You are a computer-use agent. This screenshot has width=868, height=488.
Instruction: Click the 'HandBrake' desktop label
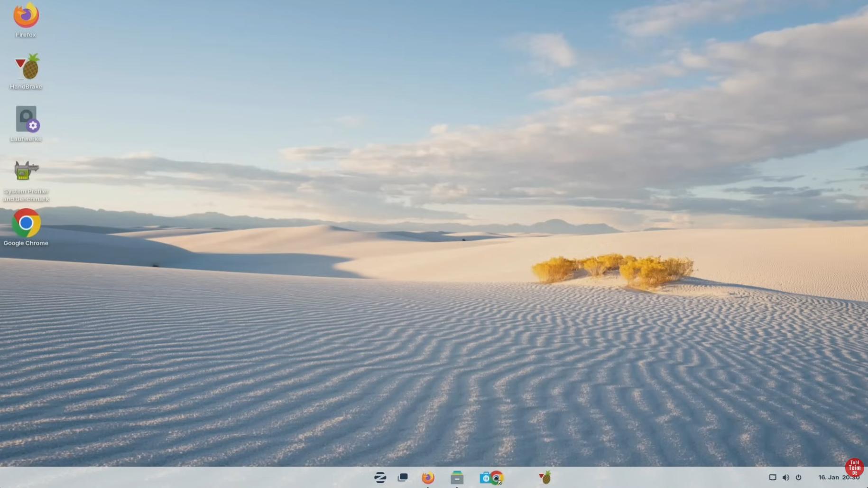click(x=26, y=86)
